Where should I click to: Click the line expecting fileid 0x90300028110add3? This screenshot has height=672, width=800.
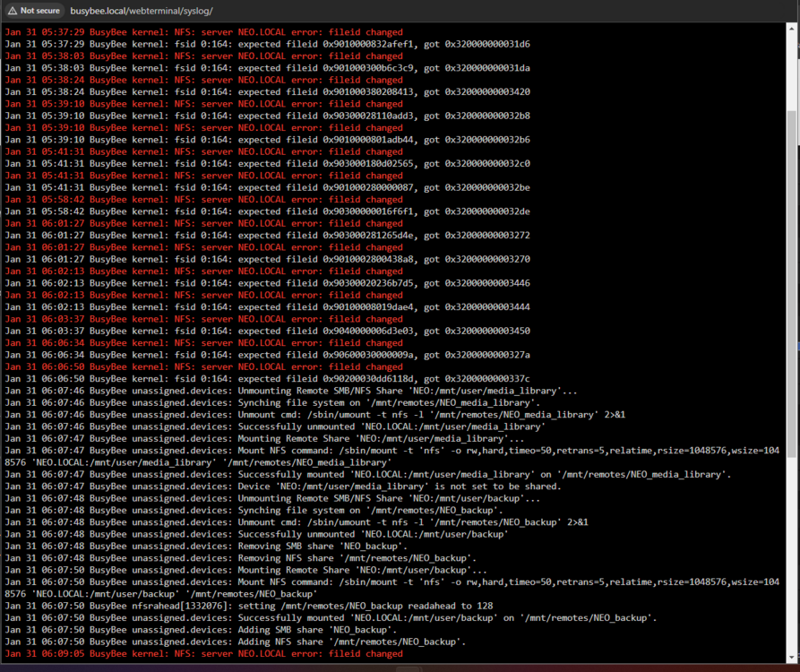tap(267, 116)
